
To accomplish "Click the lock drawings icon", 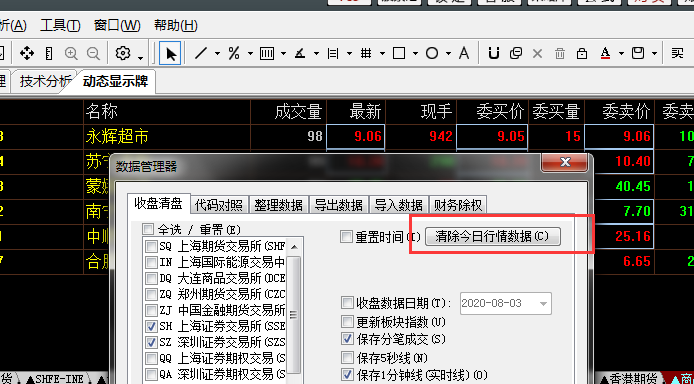I will tap(582, 54).
